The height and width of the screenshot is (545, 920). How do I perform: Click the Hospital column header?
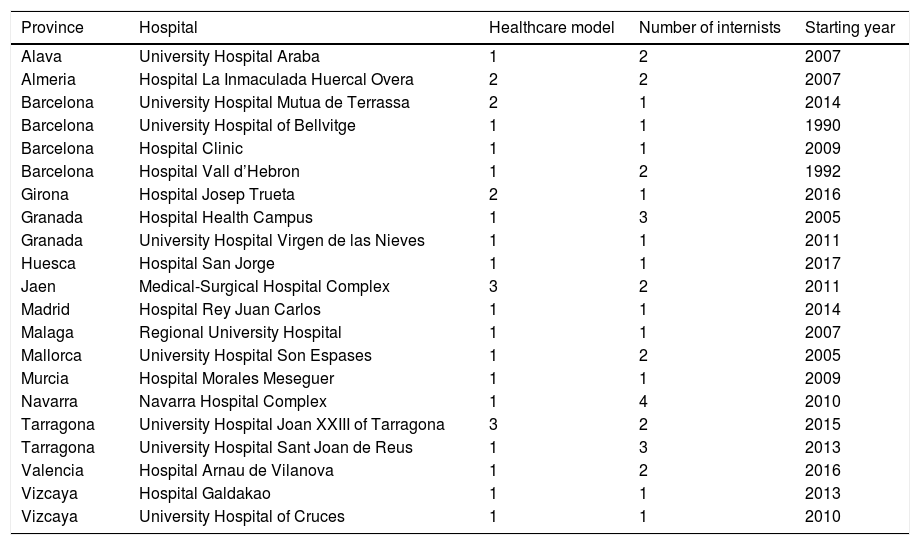pyautogui.click(x=168, y=28)
